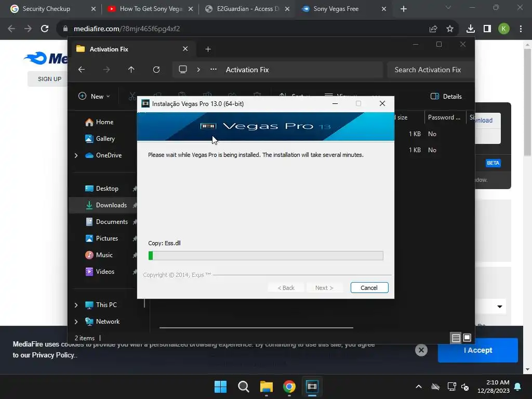The height and width of the screenshot is (399, 532).
Task: Open the notification bell
Action: [x=518, y=387]
